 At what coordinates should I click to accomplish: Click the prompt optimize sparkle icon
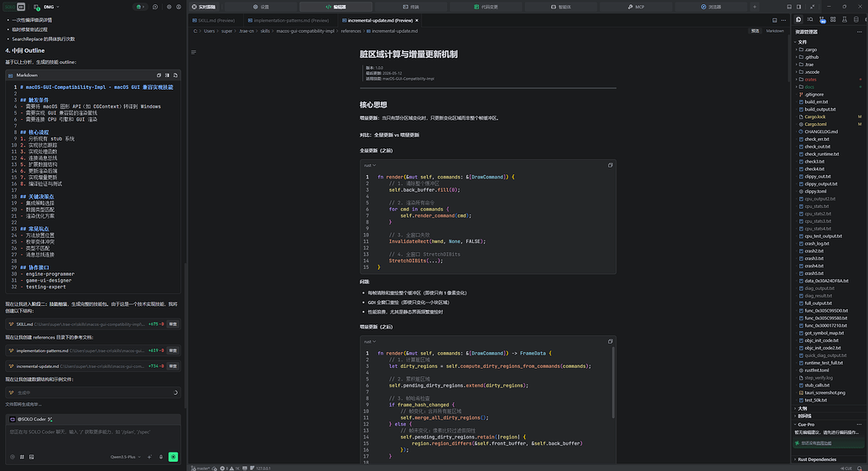tap(149, 457)
